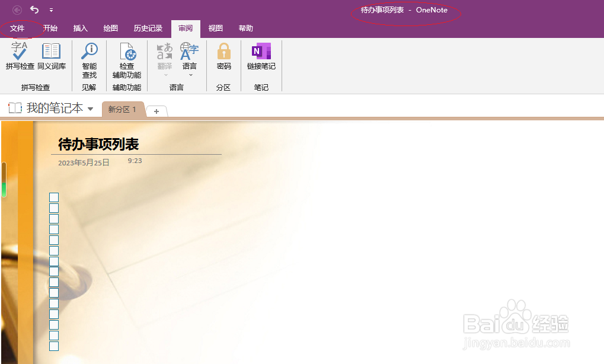Viewport: 604px width, 364px height.
Task: Click the Back arrow in title bar
Action: [x=17, y=9]
